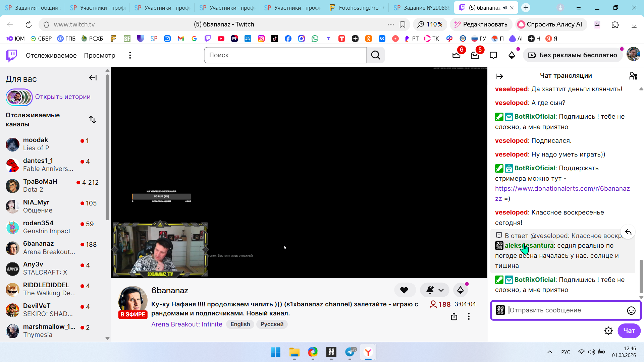Screen dimensions: 644x362
Task: Click the Twitch home logo
Action: pos(11,55)
